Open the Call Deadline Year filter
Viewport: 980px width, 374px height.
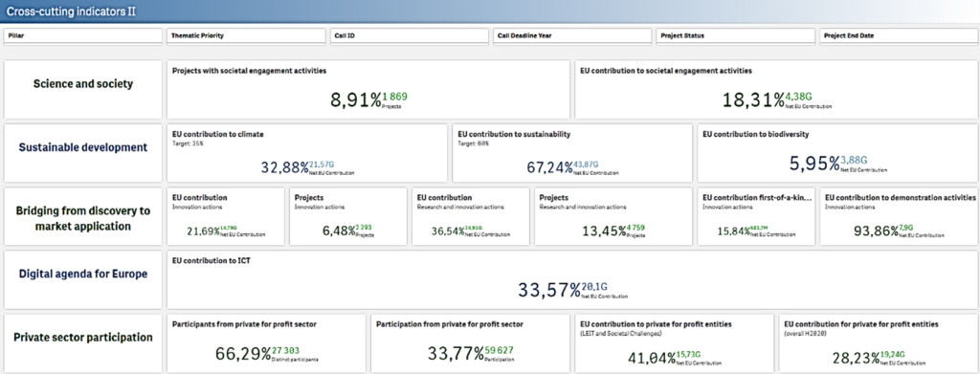[x=572, y=36]
